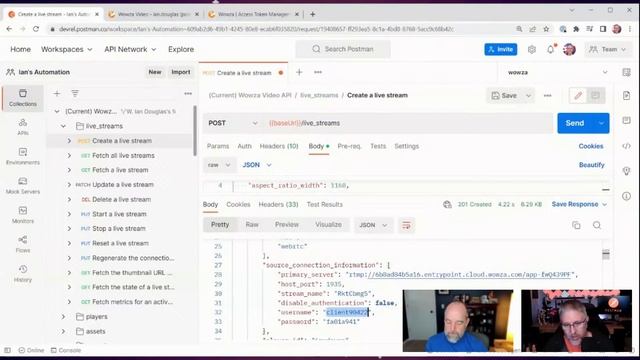This screenshot has width=640, height=360.
Task: Click the user avatar in Postman header
Action: point(569,49)
